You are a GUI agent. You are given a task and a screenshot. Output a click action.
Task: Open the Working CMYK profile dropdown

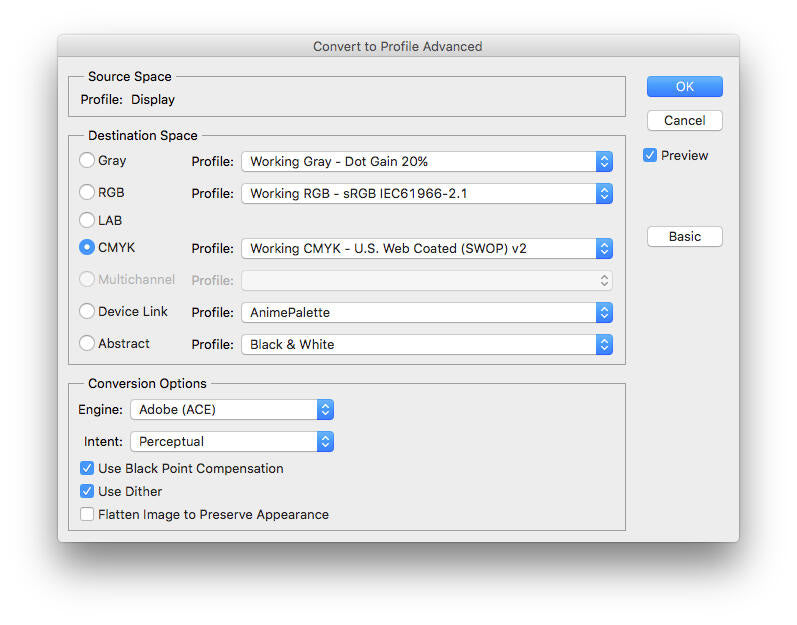[x=426, y=249]
